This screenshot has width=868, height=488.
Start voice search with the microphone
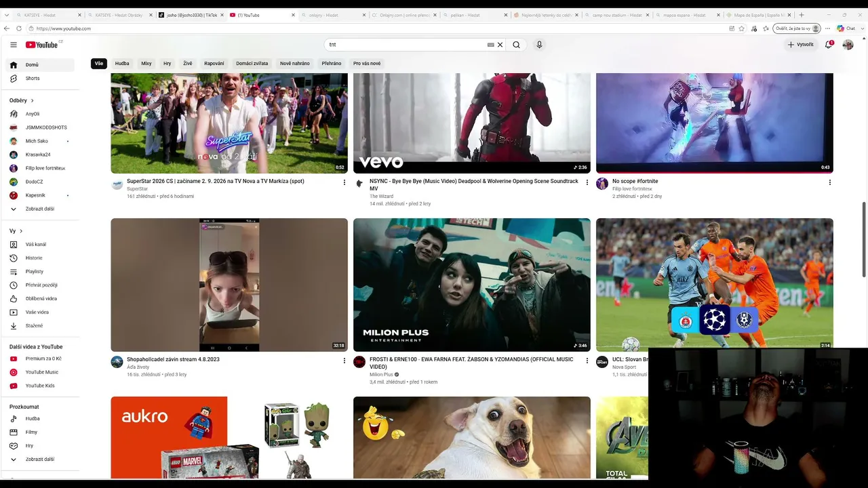point(539,45)
